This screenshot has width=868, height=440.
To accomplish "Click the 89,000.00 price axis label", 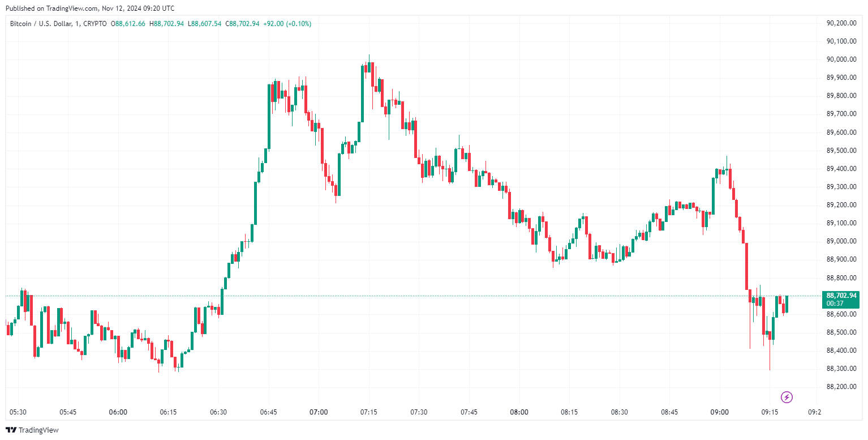I will pos(840,241).
